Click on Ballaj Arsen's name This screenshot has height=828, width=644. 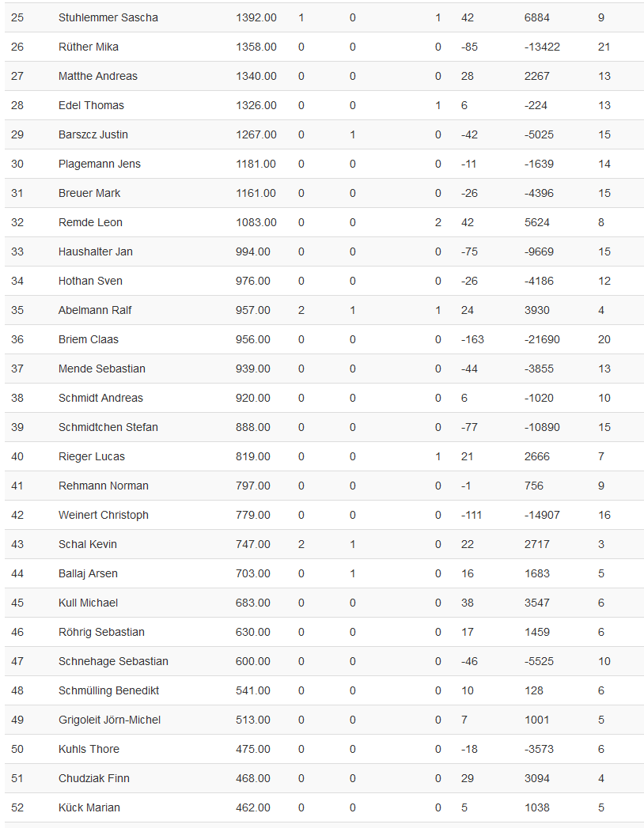tap(88, 573)
